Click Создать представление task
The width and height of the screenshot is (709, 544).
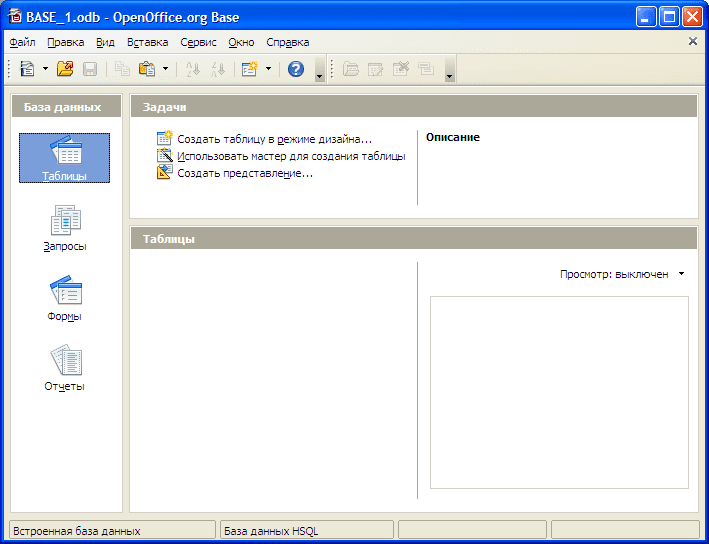245,173
